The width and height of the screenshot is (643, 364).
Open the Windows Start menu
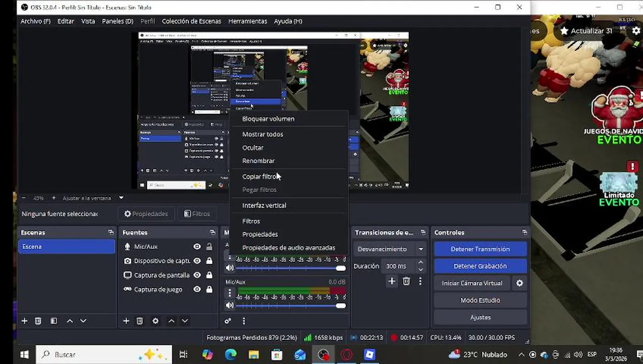pyautogui.click(x=24, y=354)
